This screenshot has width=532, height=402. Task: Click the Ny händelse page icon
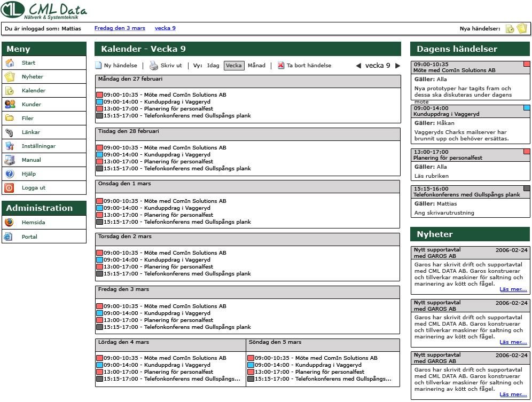coord(98,66)
